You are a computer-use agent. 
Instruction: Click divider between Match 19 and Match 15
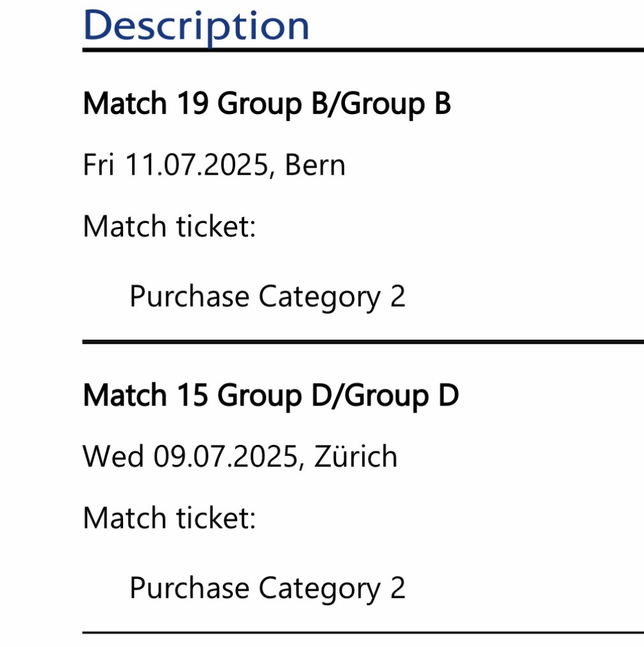click(x=363, y=342)
